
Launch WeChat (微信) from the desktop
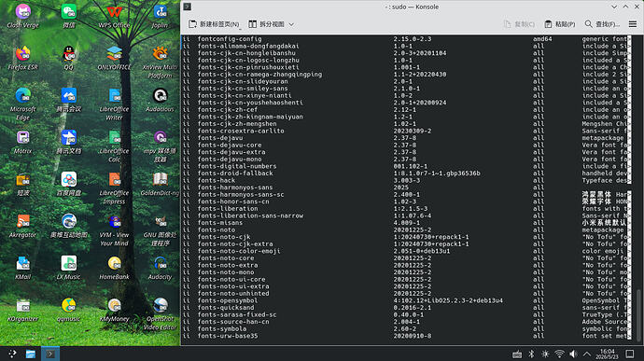(68, 12)
